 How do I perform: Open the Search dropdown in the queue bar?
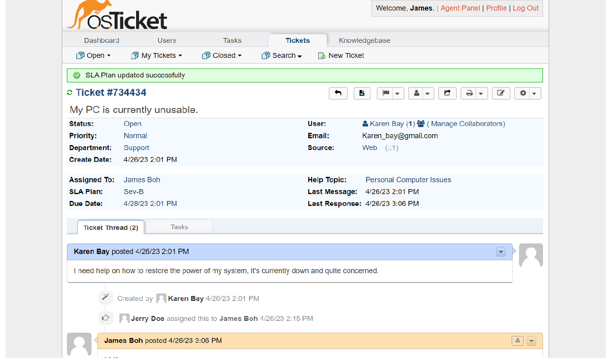282,55
